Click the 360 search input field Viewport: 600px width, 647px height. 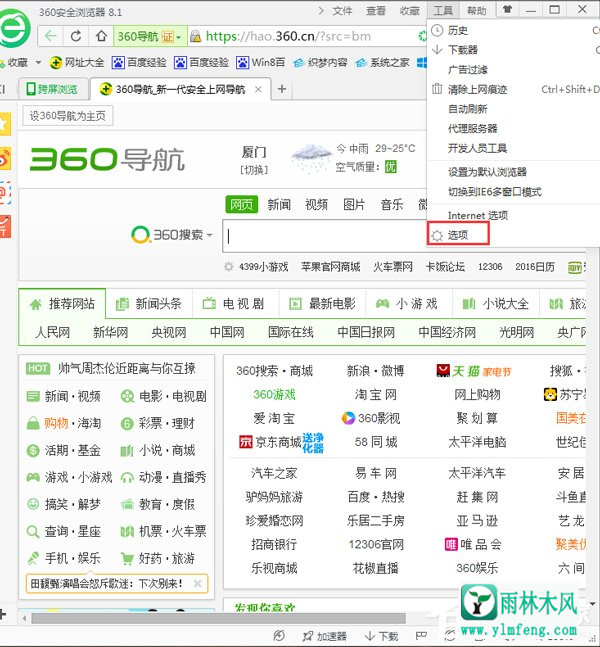324,236
